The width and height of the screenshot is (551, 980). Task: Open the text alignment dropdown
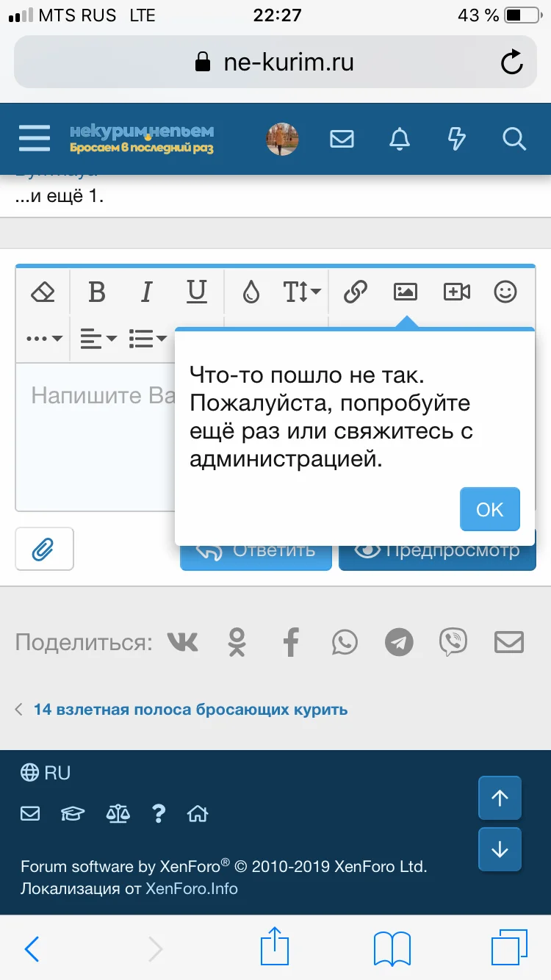pyautogui.click(x=98, y=339)
